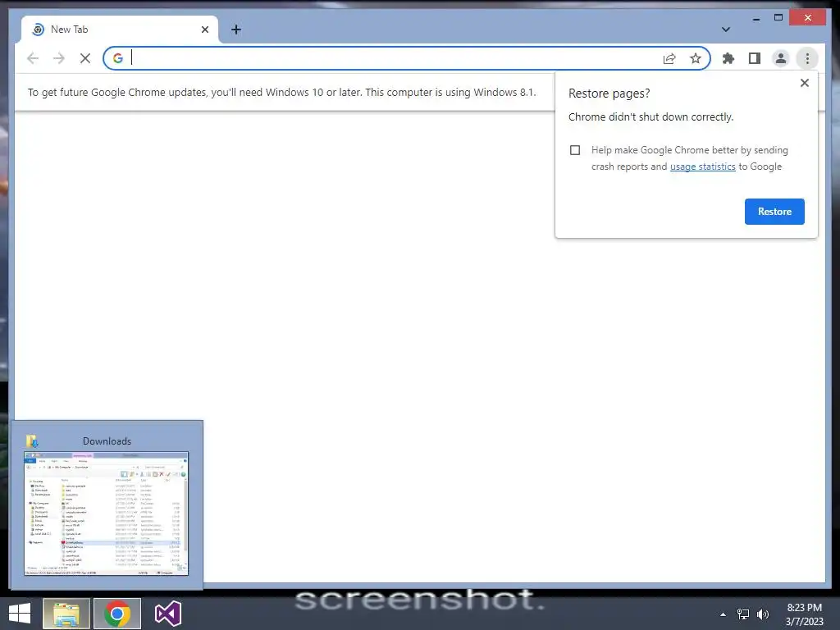Stop loading the page
Viewport: 840px width, 630px height.
85,58
